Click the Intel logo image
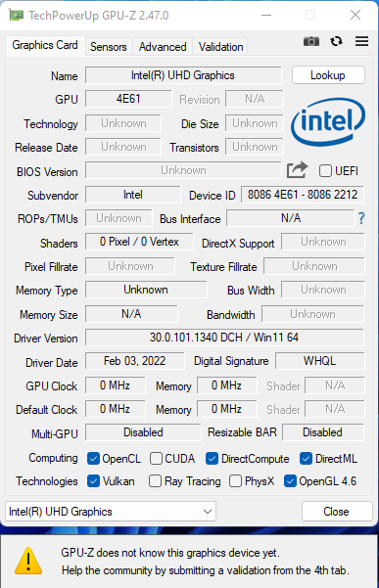The width and height of the screenshot is (379, 588). coord(328,122)
